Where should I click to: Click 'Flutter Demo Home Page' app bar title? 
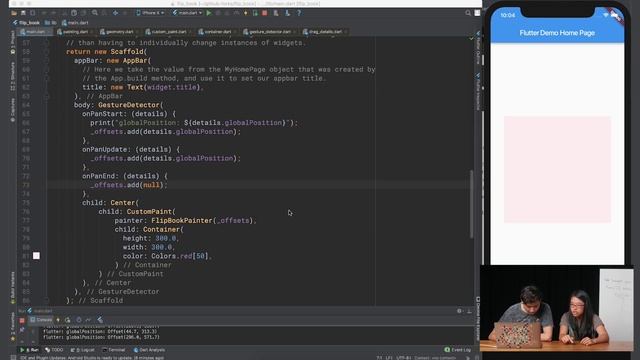point(557,33)
